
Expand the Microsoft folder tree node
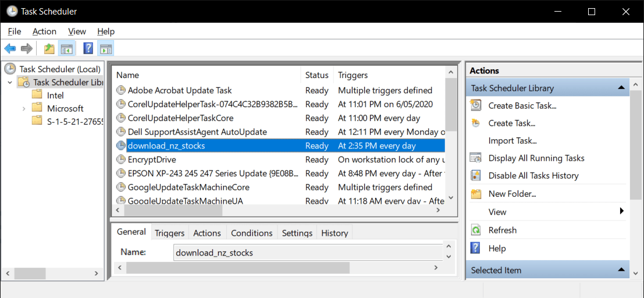tap(24, 108)
